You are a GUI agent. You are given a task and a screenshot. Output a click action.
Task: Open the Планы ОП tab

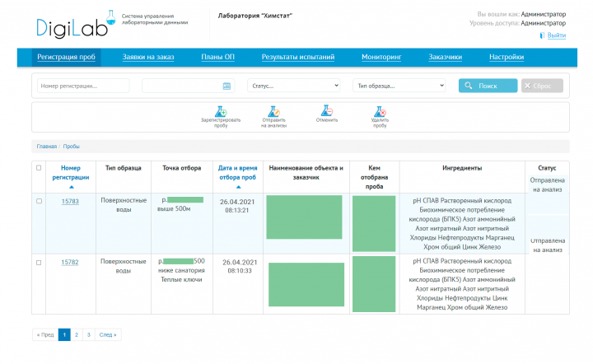[217, 57]
